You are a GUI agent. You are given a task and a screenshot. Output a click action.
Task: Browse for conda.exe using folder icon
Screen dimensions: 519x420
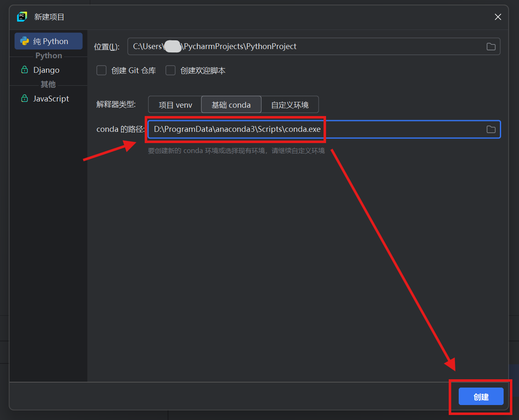point(491,129)
